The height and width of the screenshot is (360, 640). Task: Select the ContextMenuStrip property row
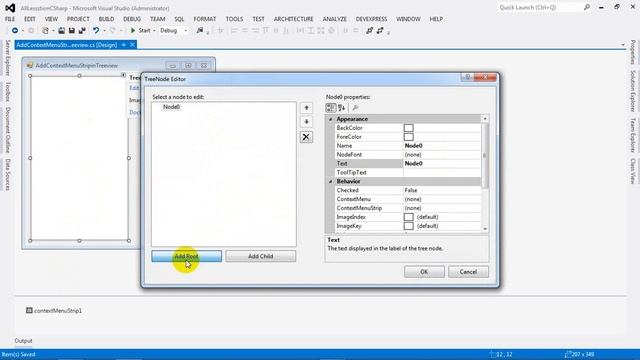pos(408,208)
